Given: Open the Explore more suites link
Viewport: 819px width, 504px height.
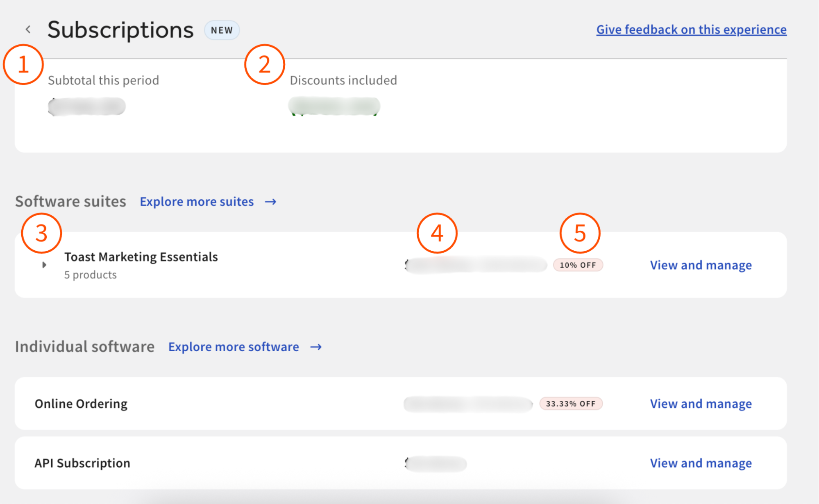Looking at the screenshot, I should [x=197, y=202].
